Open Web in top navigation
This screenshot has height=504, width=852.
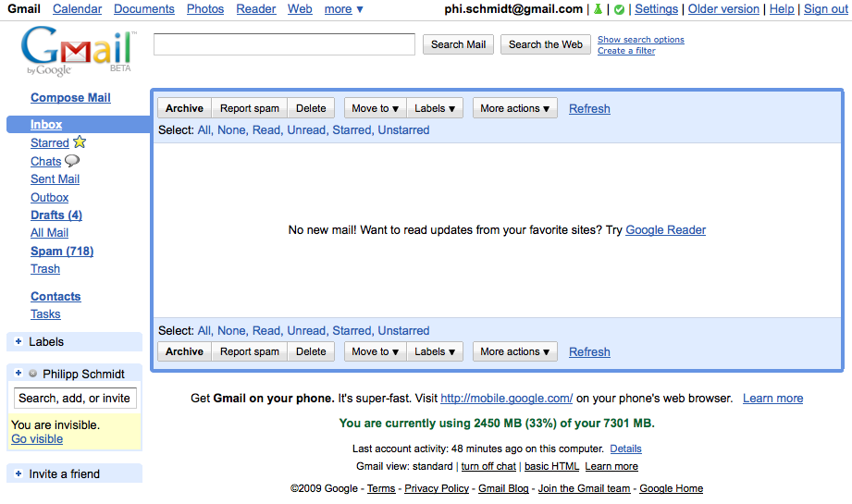pos(300,9)
